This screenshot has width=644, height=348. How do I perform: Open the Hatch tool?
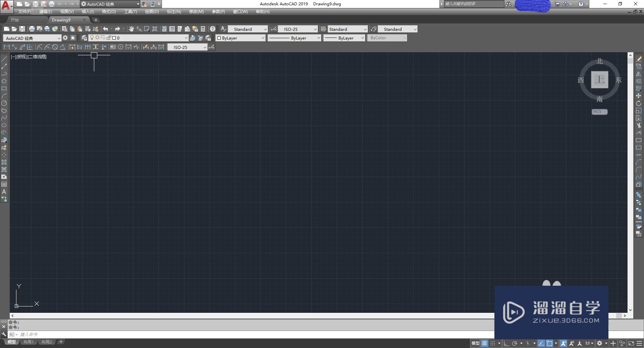[x=4, y=162]
